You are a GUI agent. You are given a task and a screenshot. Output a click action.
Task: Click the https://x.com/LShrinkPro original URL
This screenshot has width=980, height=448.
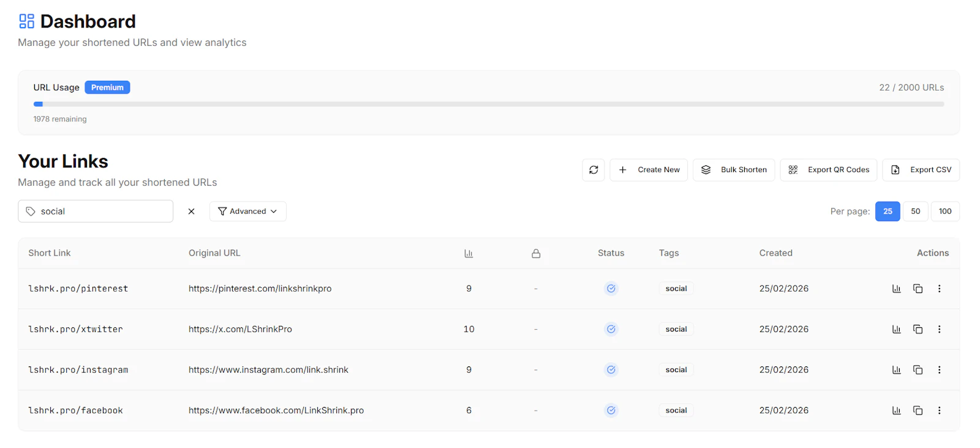(240, 329)
